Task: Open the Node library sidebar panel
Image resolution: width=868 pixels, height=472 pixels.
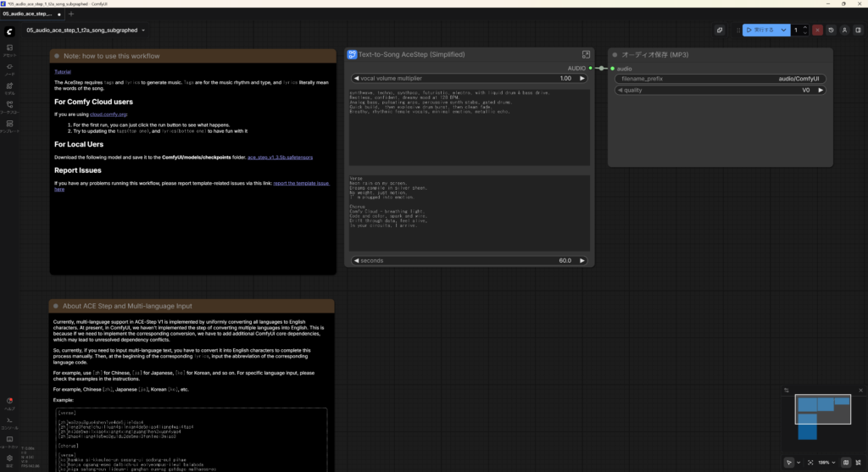Action: click(9, 69)
